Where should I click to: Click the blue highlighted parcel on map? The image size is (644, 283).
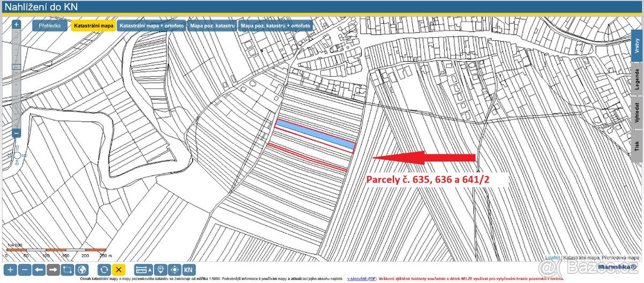pos(316,135)
